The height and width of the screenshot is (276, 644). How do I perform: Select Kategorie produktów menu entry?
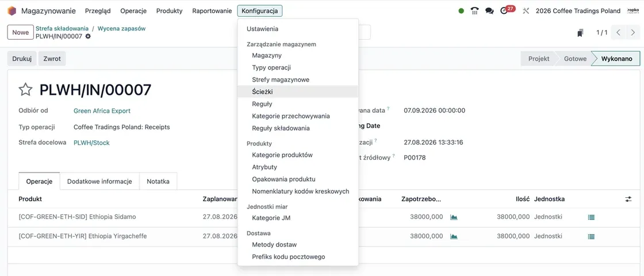tap(298, 155)
